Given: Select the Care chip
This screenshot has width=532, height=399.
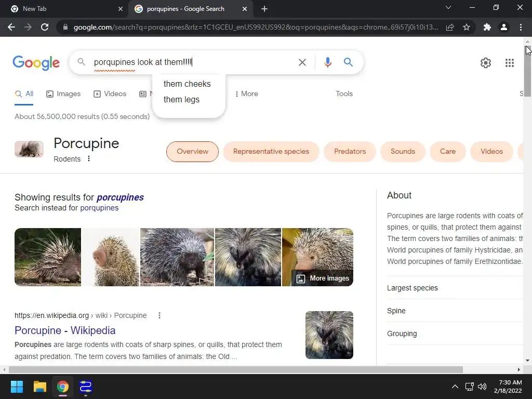Looking at the screenshot, I should click(447, 151).
